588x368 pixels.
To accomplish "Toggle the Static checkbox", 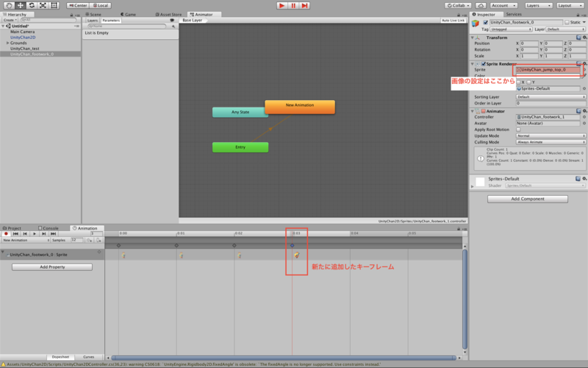I will tap(567, 22).
